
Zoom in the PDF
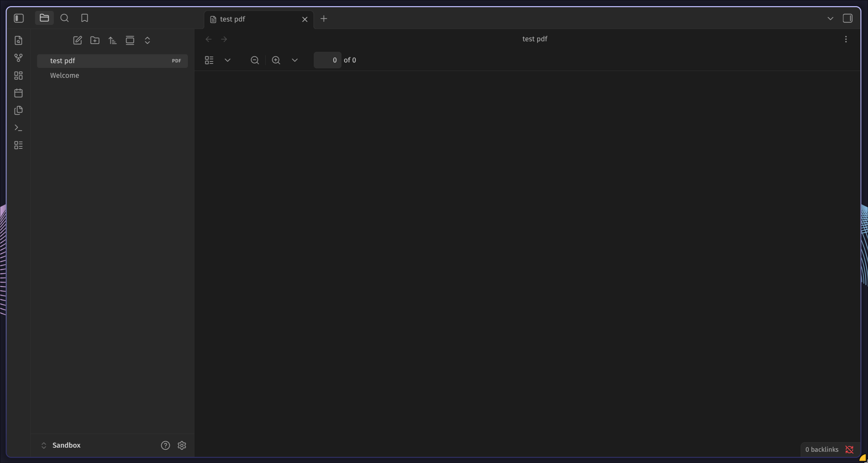(x=276, y=60)
